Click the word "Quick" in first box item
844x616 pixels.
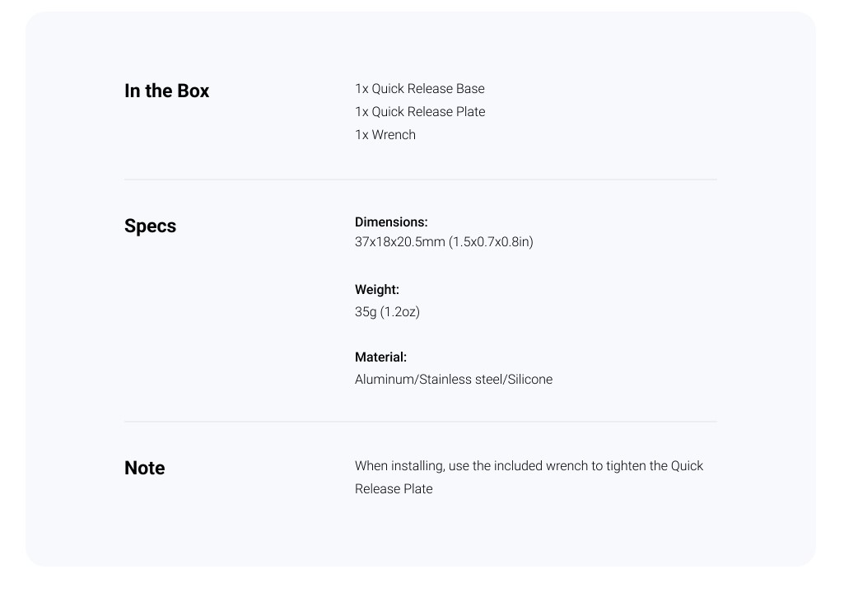click(388, 89)
